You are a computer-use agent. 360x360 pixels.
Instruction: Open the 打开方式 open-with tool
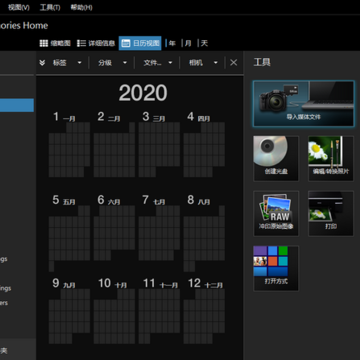(276, 269)
